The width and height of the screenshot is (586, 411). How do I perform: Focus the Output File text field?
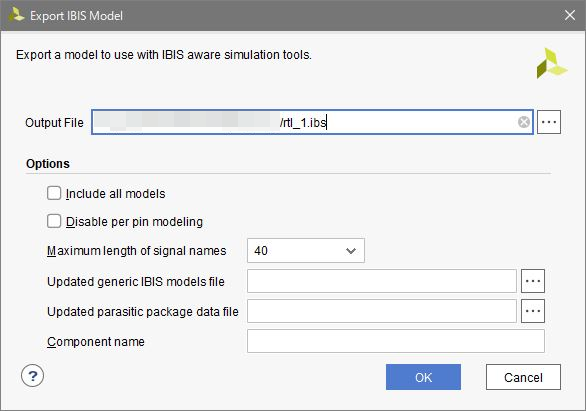coord(312,122)
